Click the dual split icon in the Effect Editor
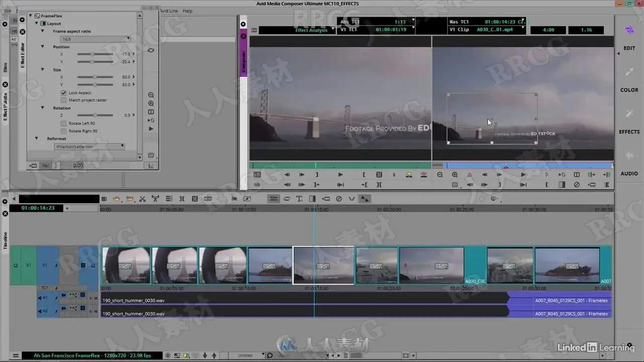Viewport: 644px width, 362px height. point(150,112)
